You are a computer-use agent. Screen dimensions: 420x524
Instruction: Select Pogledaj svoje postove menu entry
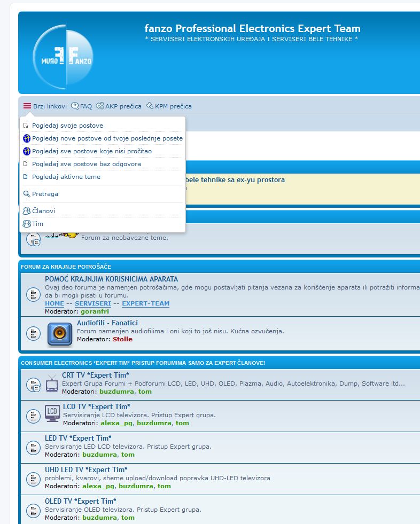67,126
